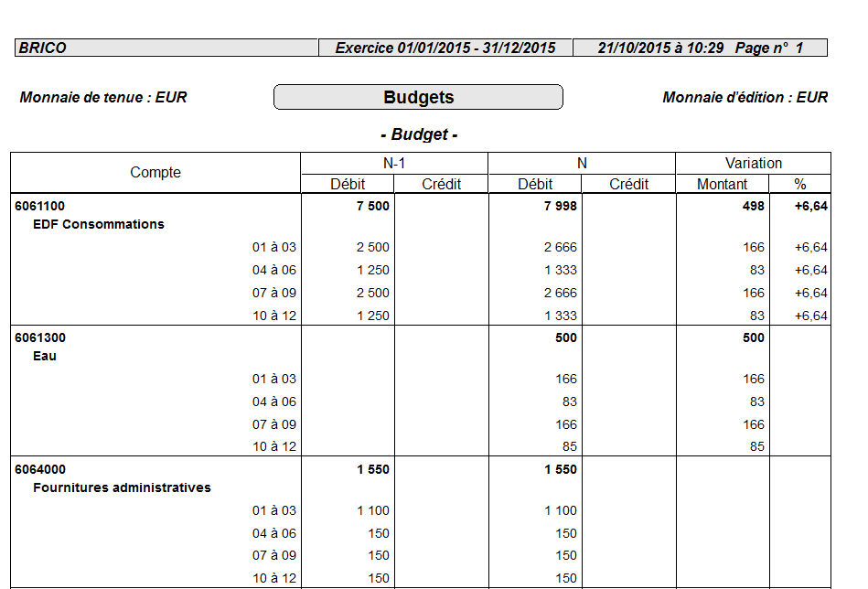Image resolution: width=868 pixels, height=589 pixels.
Task: Click the N-1 column group header
Action: (394, 164)
